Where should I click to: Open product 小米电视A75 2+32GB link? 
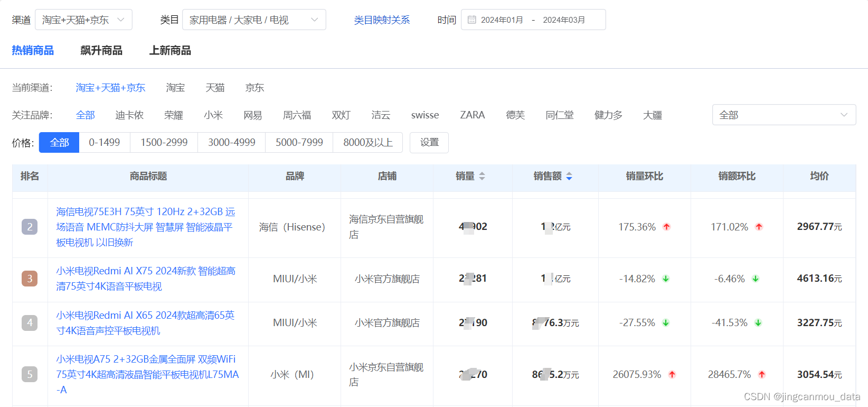[148, 375]
